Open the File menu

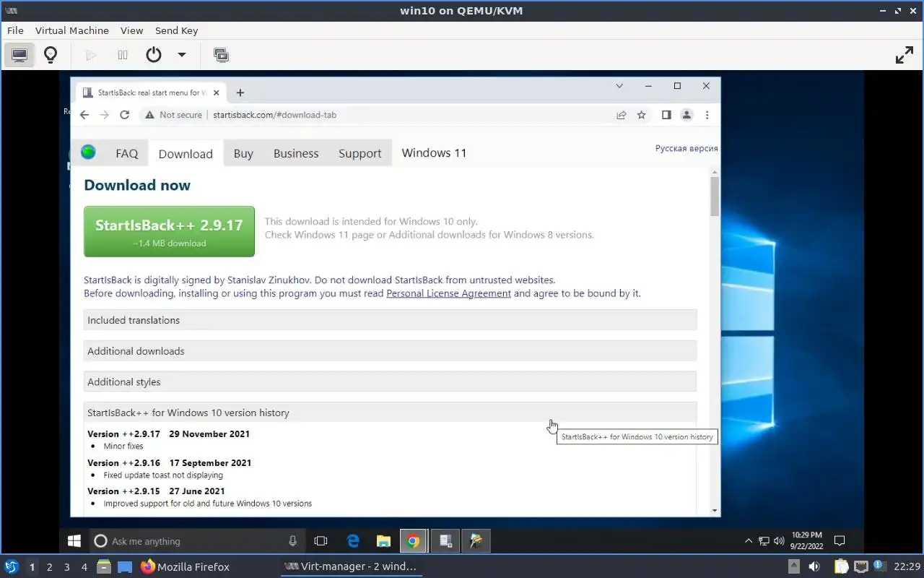pyautogui.click(x=15, y=30)
